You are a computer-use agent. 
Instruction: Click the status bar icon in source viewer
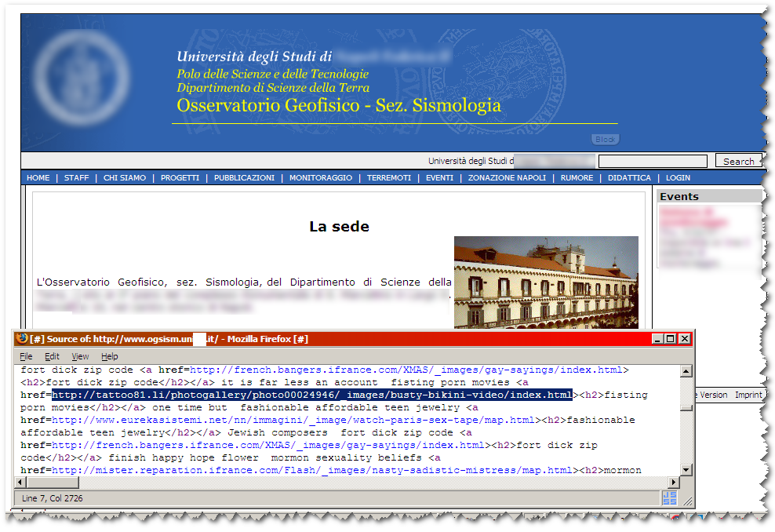[x=669, y=497]
